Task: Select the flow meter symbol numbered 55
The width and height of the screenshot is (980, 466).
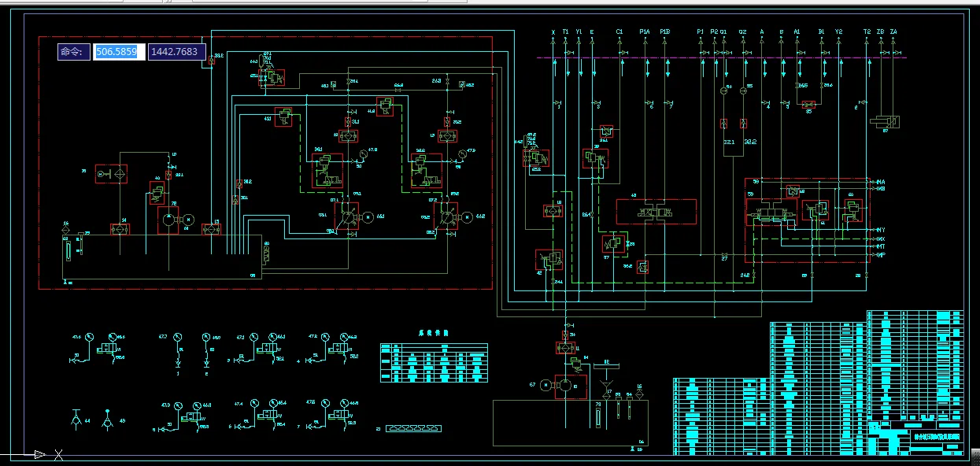Action: pos(743,91)
